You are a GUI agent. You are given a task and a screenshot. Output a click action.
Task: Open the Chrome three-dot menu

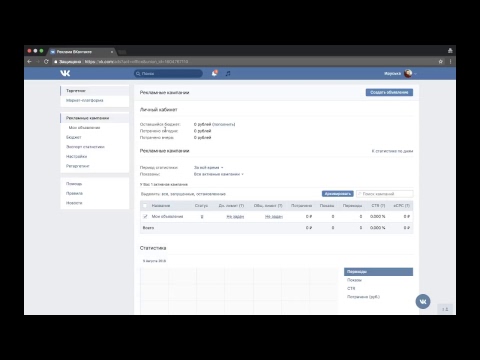click(x=450, y=62)
